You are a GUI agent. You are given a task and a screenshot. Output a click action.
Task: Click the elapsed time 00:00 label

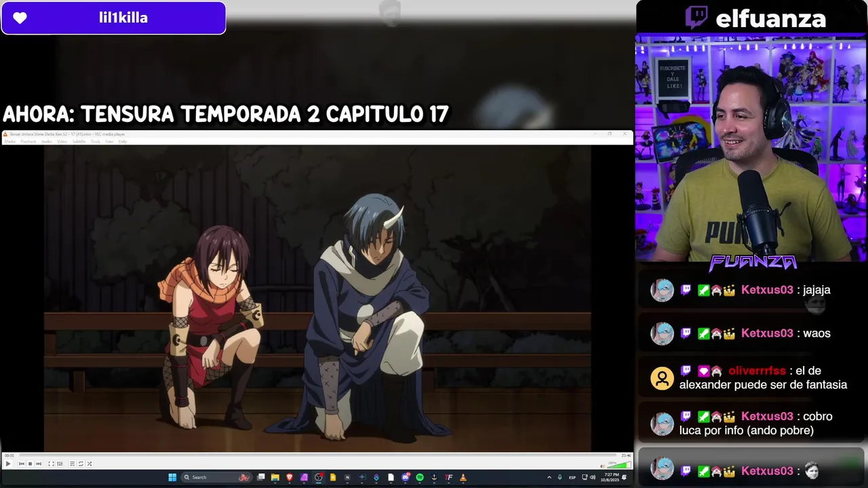click(x=9, y=455)
